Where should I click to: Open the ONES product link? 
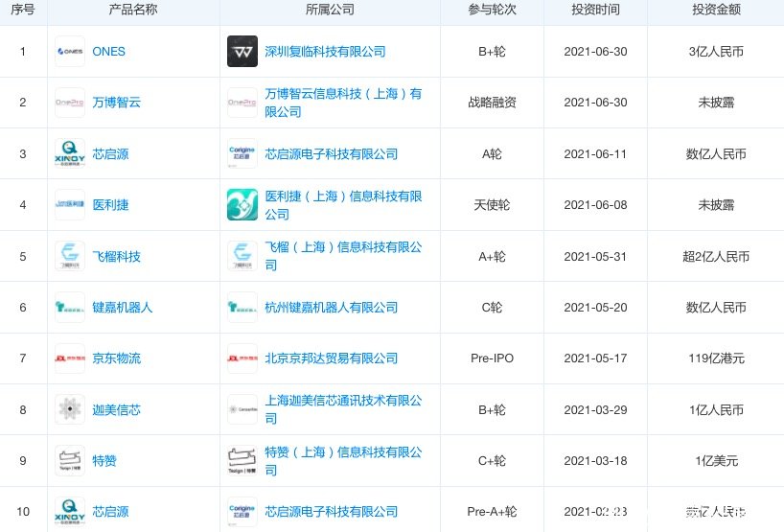pyautogui.click(x=109, y=52)
